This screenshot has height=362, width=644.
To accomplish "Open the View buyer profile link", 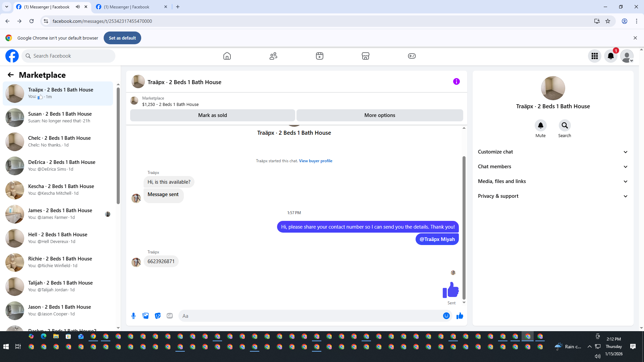I will pos(315,161).
